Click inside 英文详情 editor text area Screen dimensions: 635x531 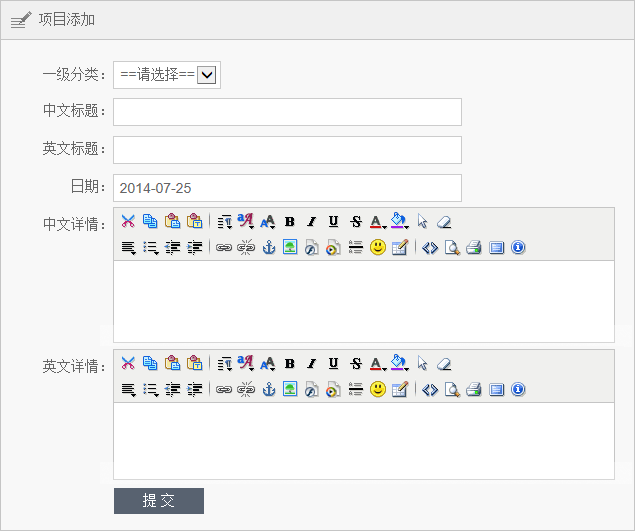363,440
